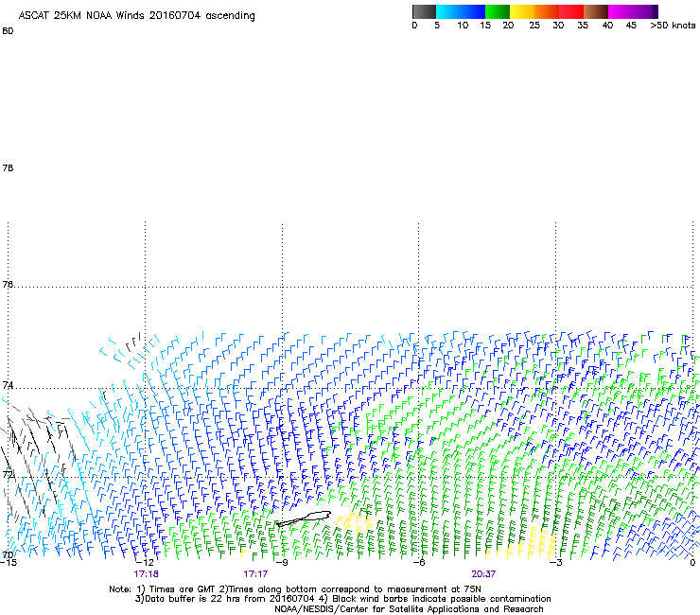Click the 76 latitude axis label

(x=8, y=284)
